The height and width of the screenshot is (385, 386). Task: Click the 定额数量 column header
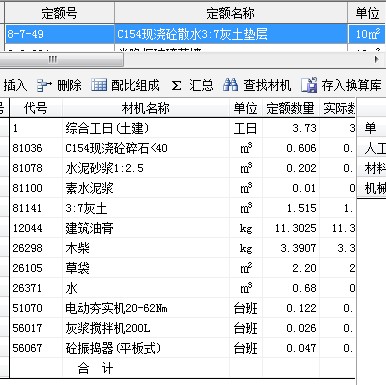coord(291,108)
